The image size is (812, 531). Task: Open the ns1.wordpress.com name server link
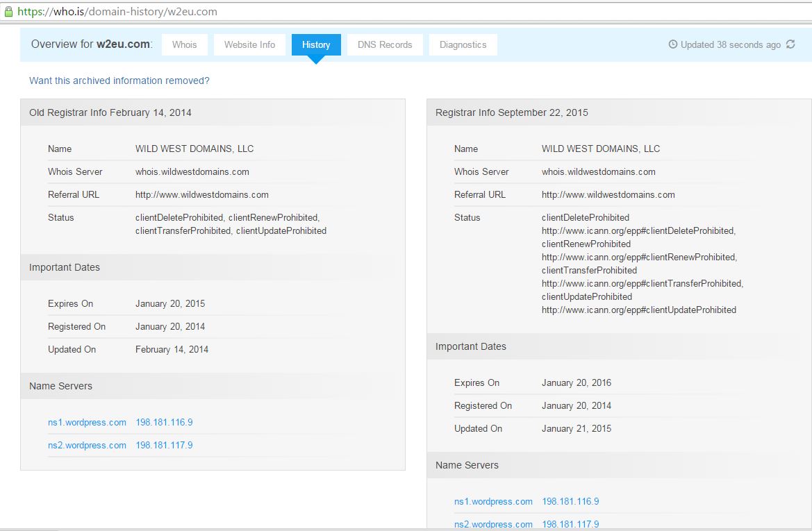[x=87, y=422]
